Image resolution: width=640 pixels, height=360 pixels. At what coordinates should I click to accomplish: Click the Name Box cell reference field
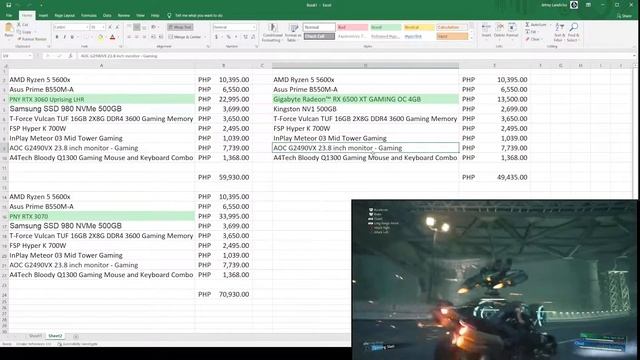click(17, 56)
